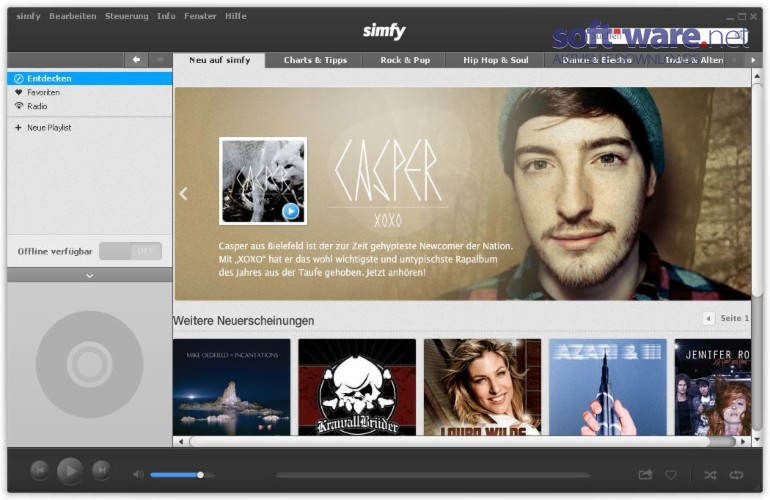Open the Steuerung menu
Screen dimensions: 770x500
click(127, 16)
